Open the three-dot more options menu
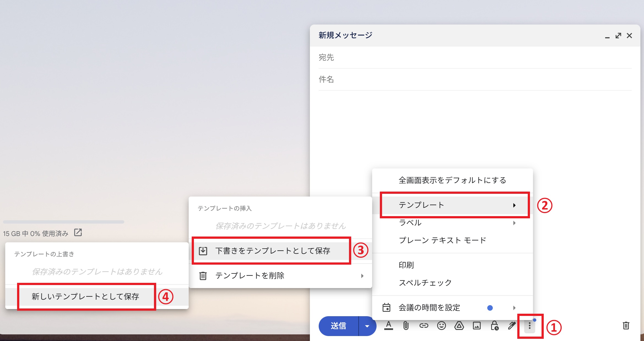 pyautogui.click(x=529, y=326)
